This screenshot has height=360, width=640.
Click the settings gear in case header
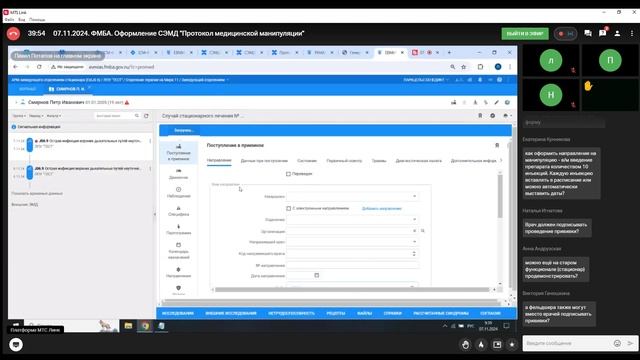[493, 116]
